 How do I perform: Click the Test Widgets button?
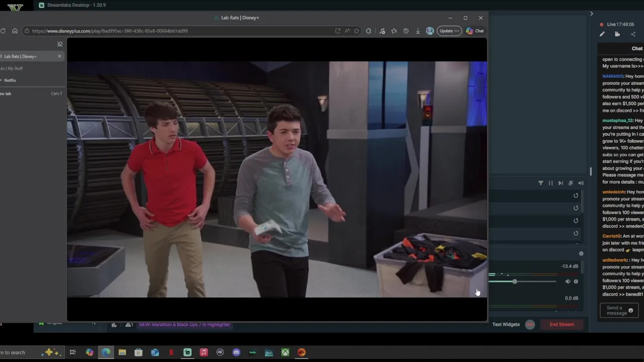506,325
